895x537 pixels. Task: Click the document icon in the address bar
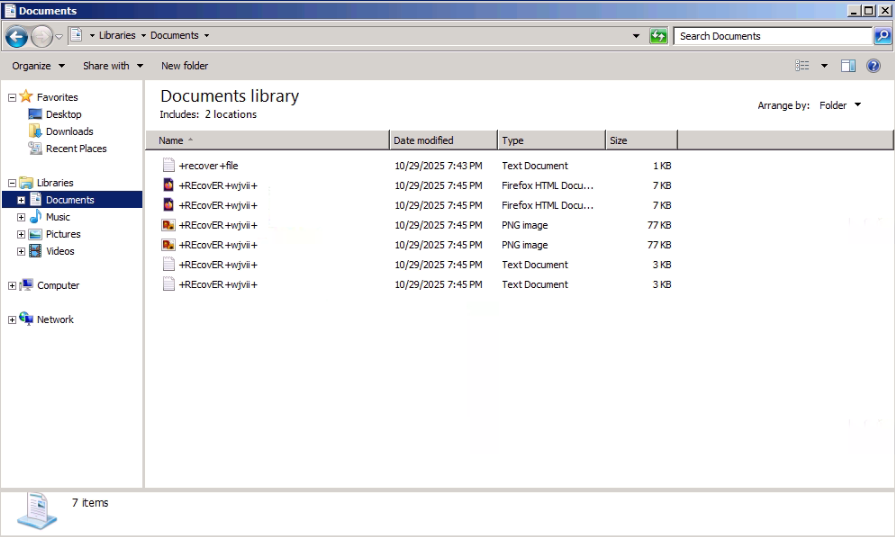click(76, 35)
